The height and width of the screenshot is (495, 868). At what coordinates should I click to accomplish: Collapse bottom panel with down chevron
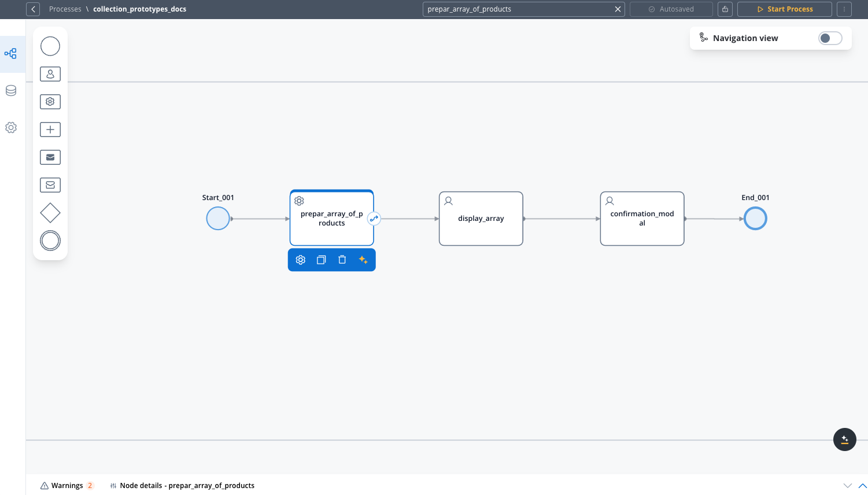848,486
